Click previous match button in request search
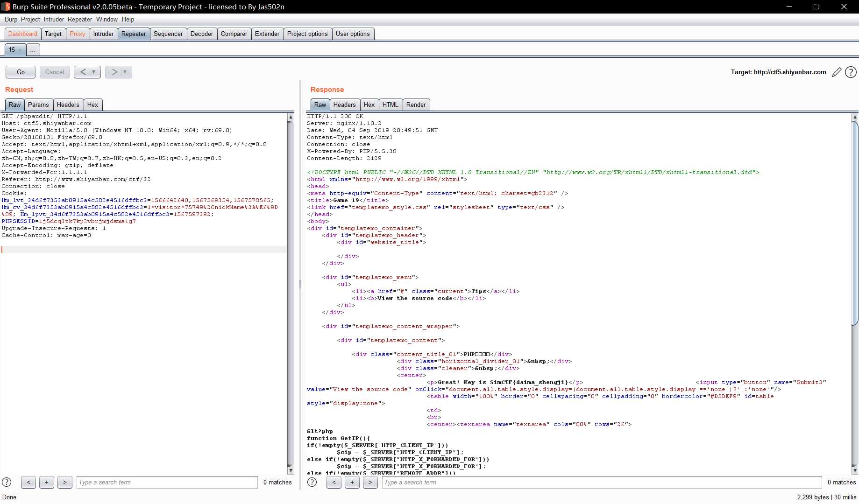 point(28,482)
